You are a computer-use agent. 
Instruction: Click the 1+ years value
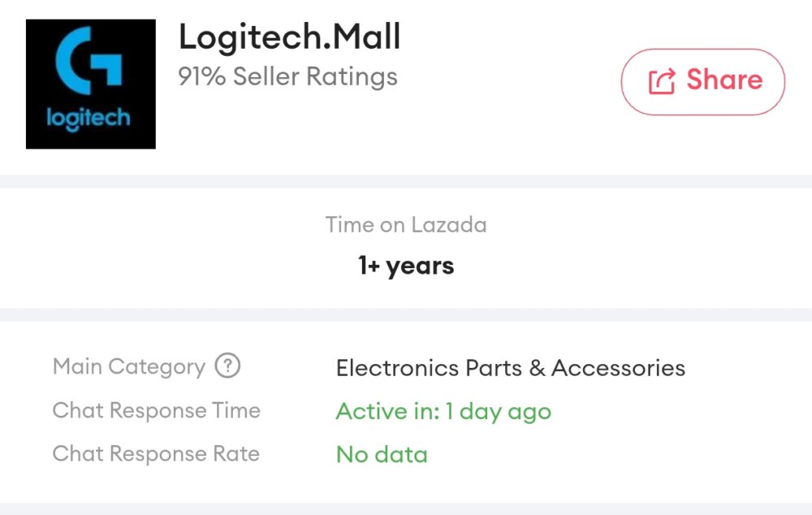[405, 266]
